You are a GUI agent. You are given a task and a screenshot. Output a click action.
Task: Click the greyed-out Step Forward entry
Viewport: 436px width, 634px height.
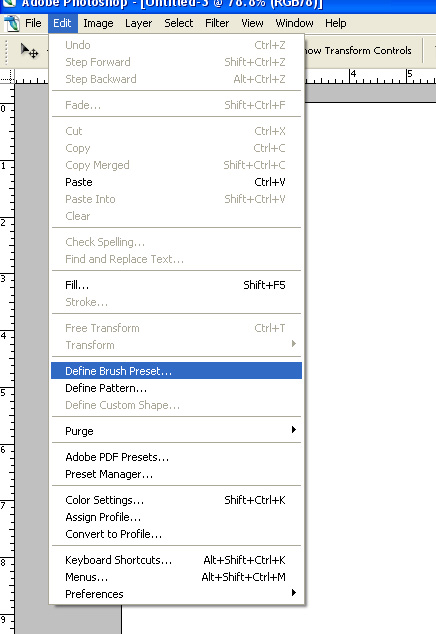coord(176,62)
